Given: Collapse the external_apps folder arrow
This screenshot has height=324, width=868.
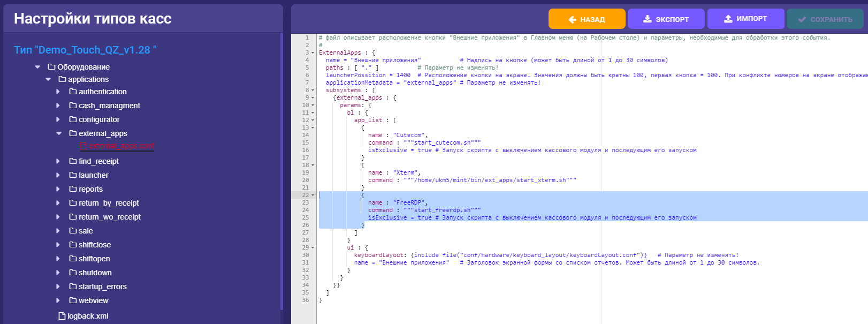Looking at the screenshot, I should click(59, 133).
